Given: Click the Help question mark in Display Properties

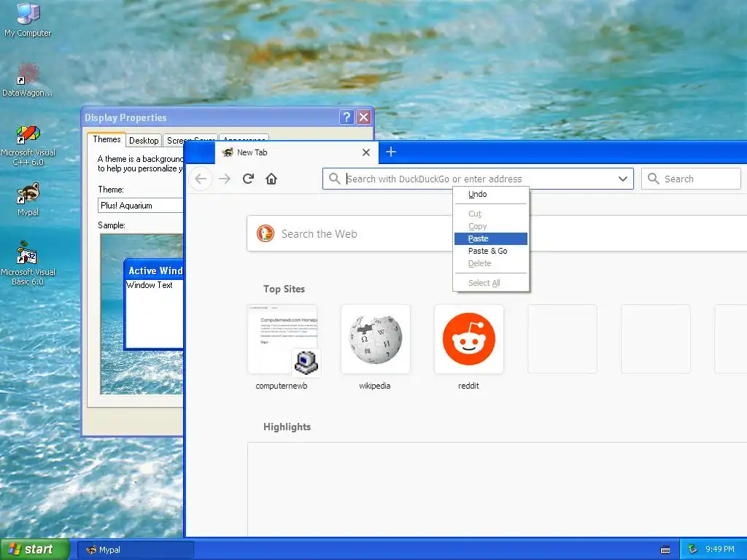Looking at the screenshot, I should 347,117.
